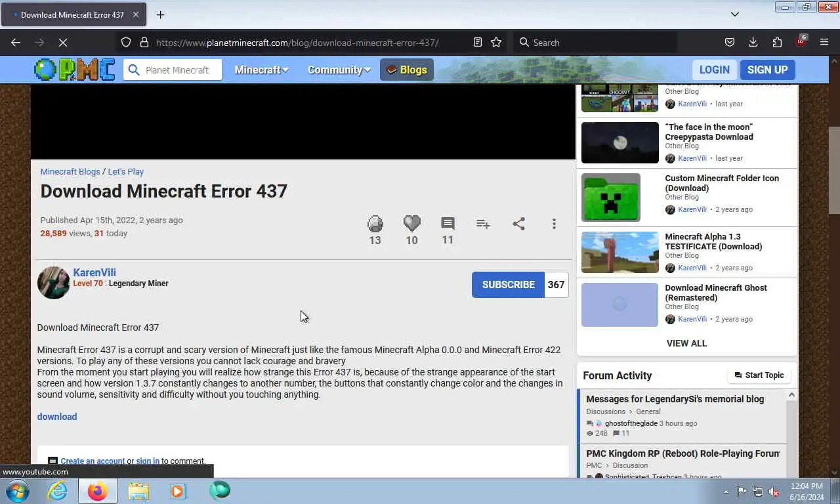Click the LOGIN button
This screenshot has width=840, height=504.
point(714,70)
